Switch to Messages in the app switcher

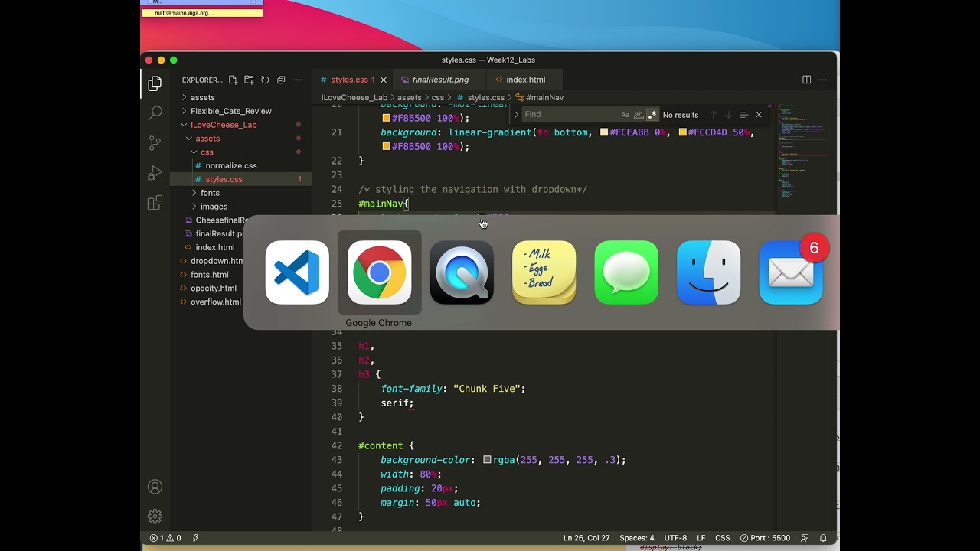626,272
